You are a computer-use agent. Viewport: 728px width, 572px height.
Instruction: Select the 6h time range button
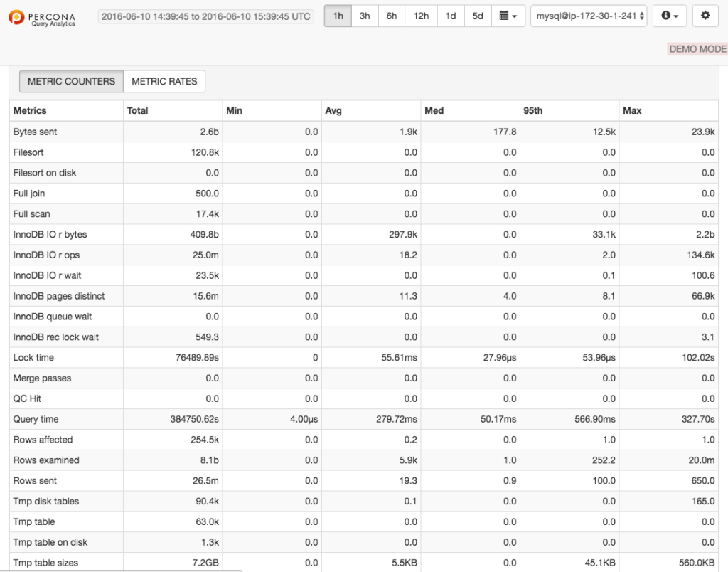[391, 16]
